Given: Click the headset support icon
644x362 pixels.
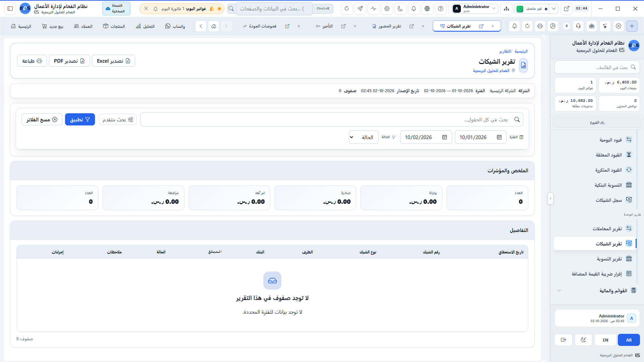Looking at the screenshot, I should [x=578, y=26].
